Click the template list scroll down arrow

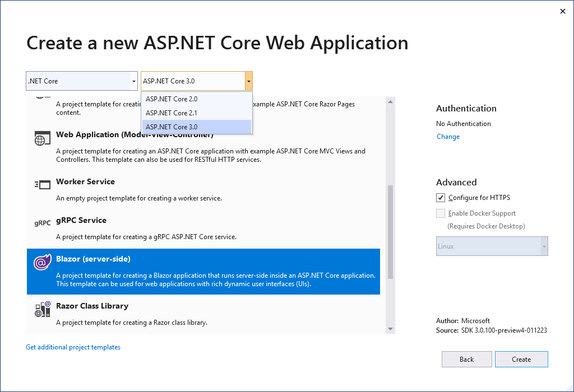point(390,329)
